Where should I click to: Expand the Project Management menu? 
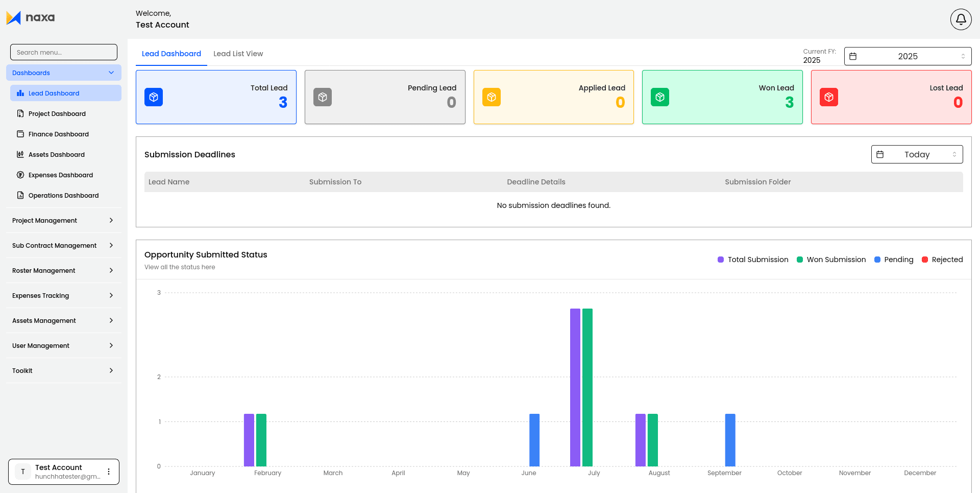63,220
